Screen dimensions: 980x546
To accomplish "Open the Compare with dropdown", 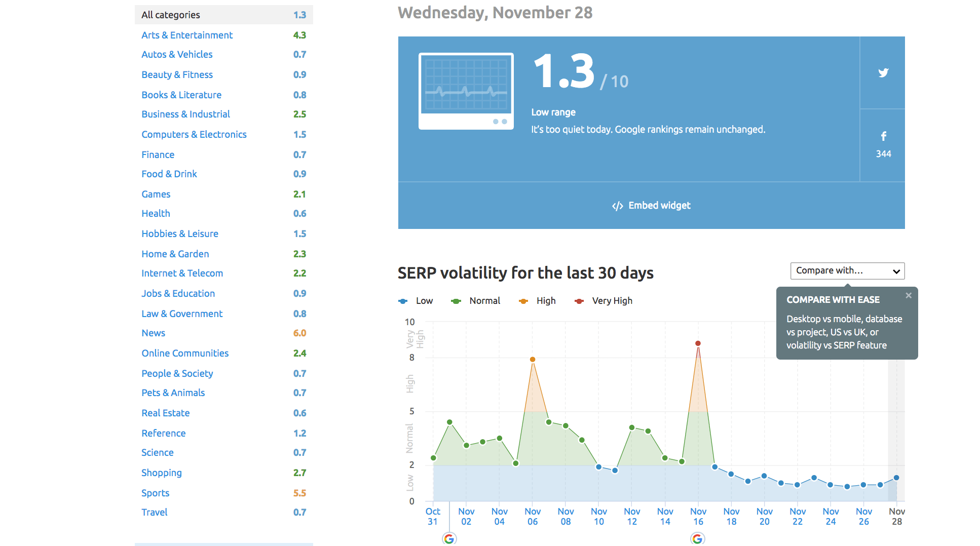I will click(847, 270).
